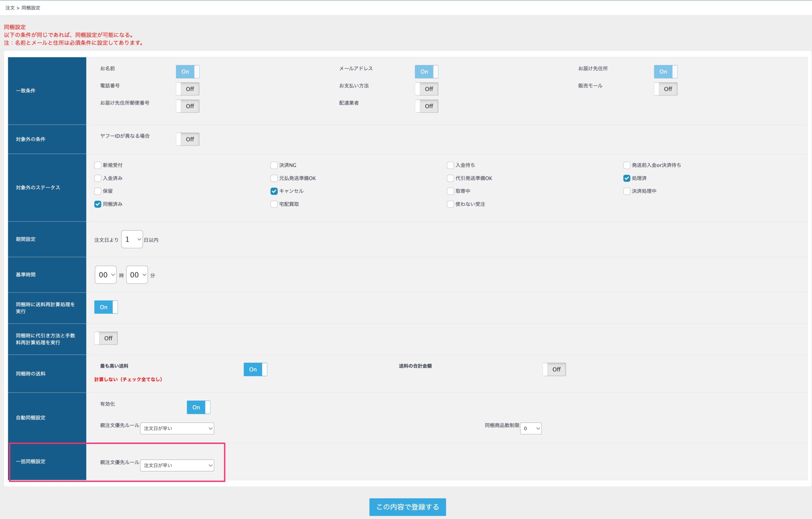Viewport: 812px width, 519px height.
Task: Open the 注文日より days dropdown
Action: click(132, 239)
